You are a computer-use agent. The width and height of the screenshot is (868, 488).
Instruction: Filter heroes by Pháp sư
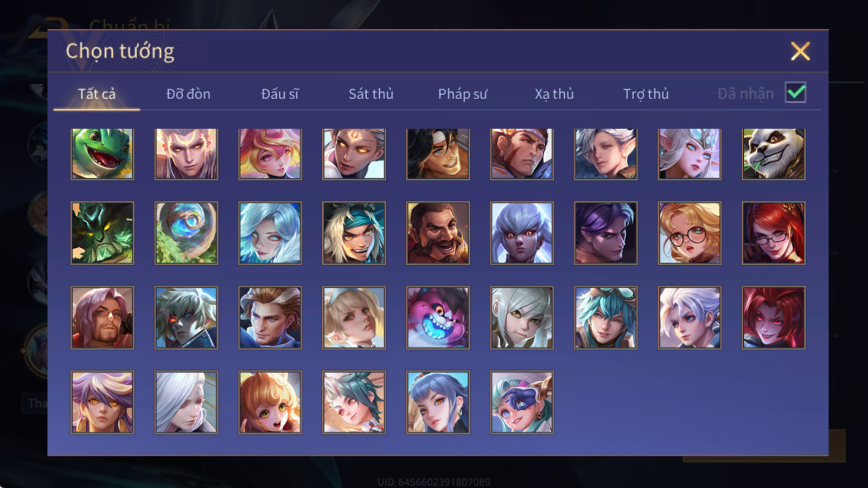462,94
